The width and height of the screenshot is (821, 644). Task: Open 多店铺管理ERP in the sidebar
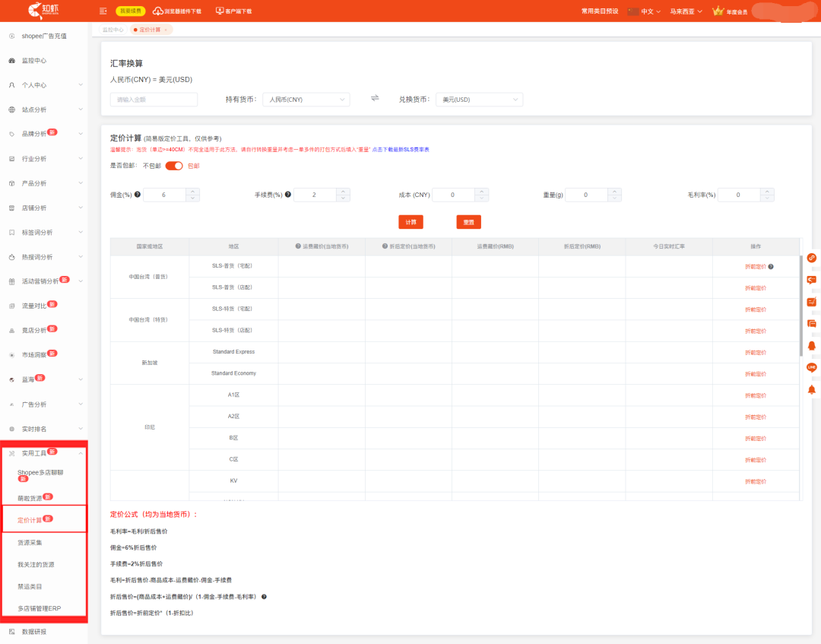click(x=40, y=608)
